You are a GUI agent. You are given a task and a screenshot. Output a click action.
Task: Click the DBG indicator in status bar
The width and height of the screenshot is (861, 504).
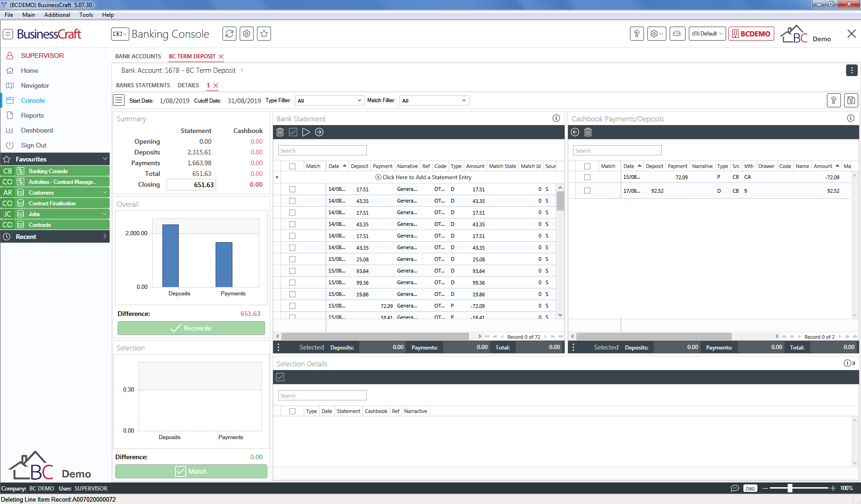pos(750,488)
